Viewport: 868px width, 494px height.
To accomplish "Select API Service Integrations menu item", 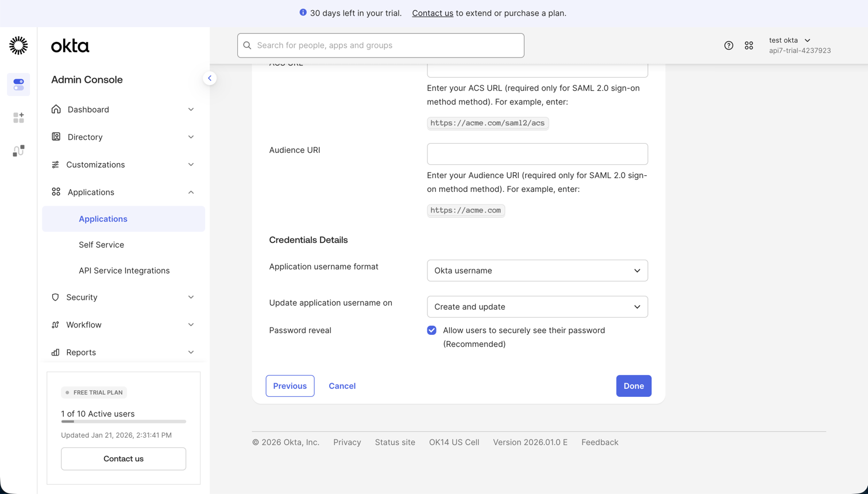I will coord(124,270).
